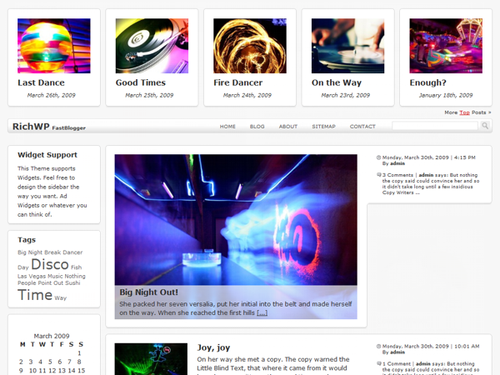Select the Big Night tag
The image size is (500, 375).
coord(30,252)
